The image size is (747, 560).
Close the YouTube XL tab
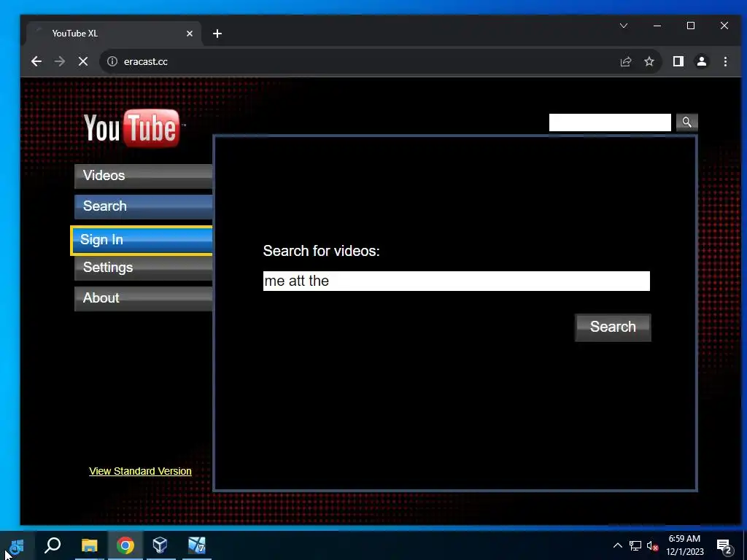coord(190,34)
